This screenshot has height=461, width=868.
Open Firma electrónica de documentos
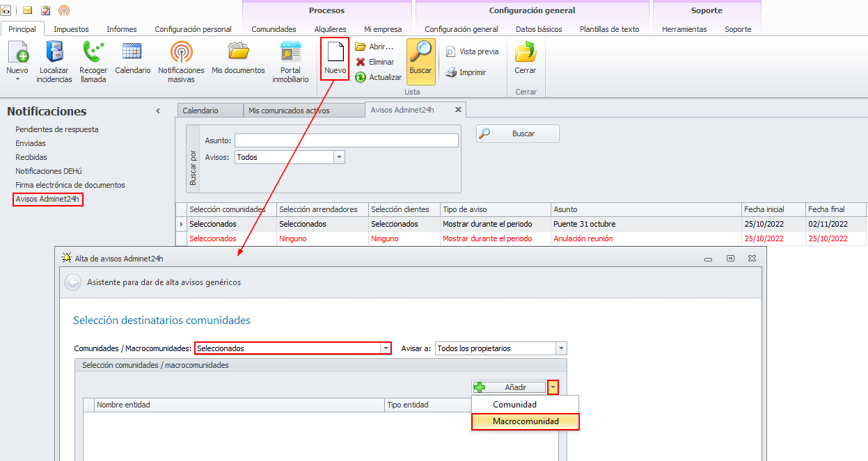click(70, 185)
